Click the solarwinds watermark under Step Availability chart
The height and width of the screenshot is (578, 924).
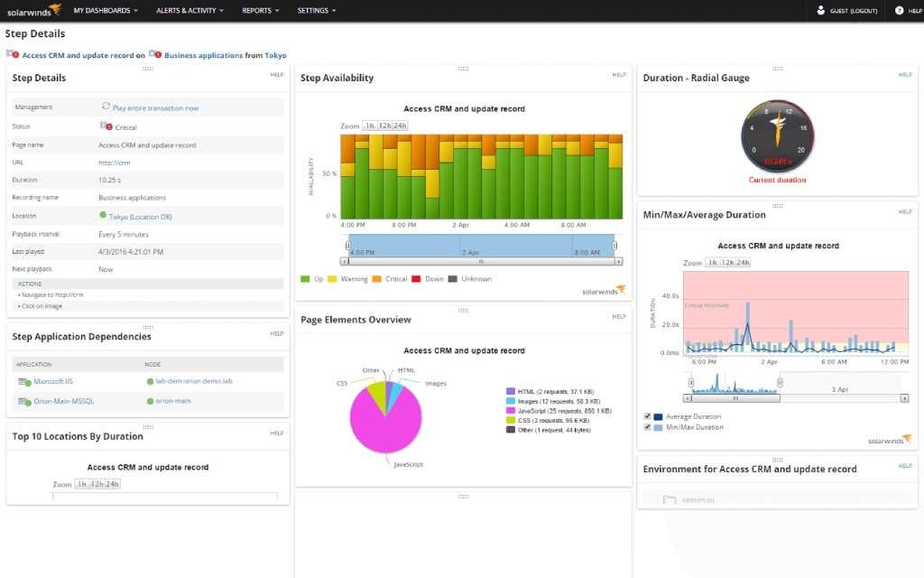[602, 292]
